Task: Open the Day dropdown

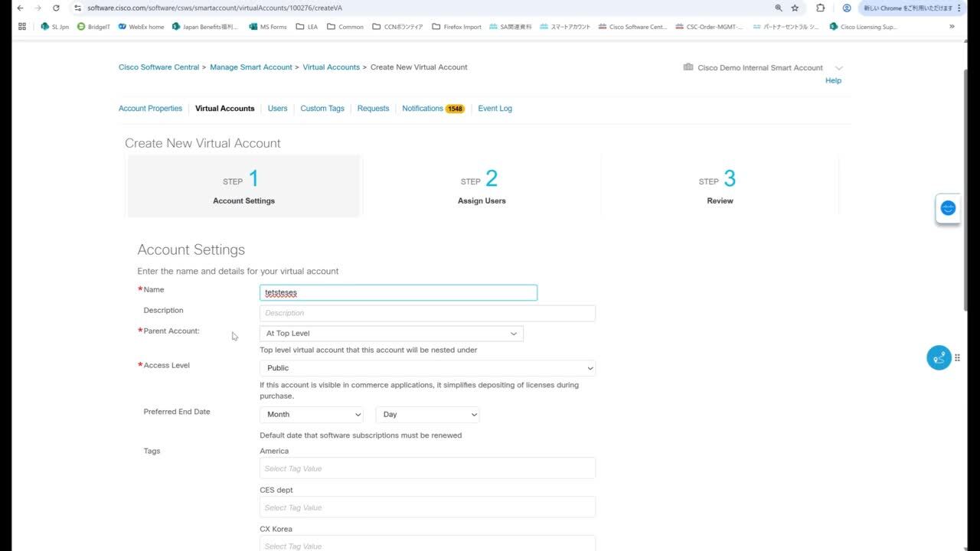Action: [x=427, y=414]
